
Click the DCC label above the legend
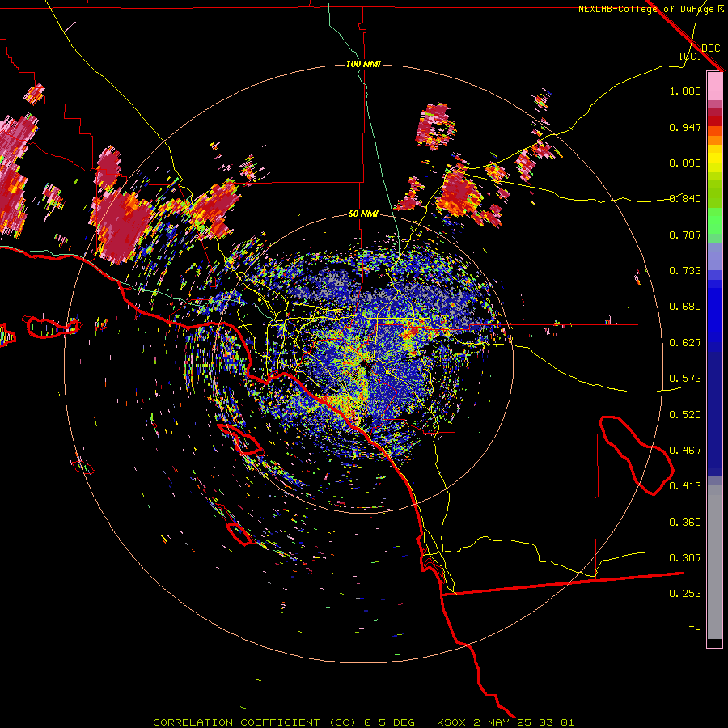tap(710, 49)
